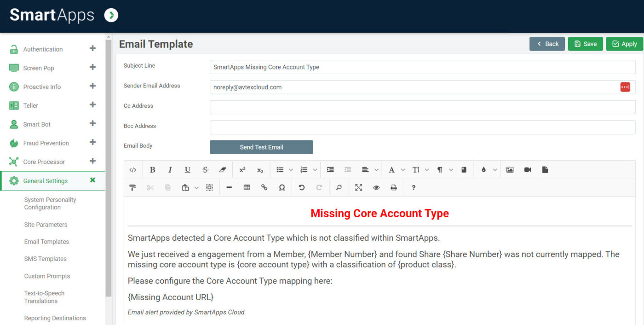
Task: Collapse General Settings with the X
Action: tap(92, 180)
